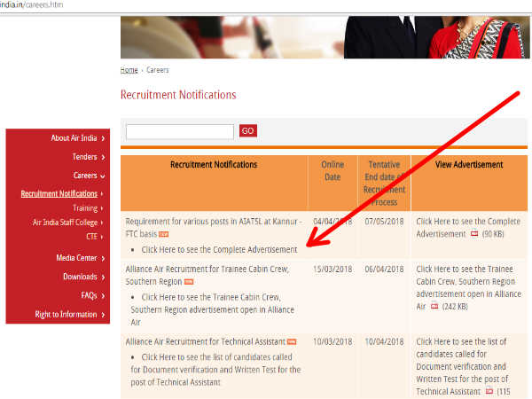Open About Air India menu item
The width and height of the screenshot is (532, 399).
click(74, 138)
